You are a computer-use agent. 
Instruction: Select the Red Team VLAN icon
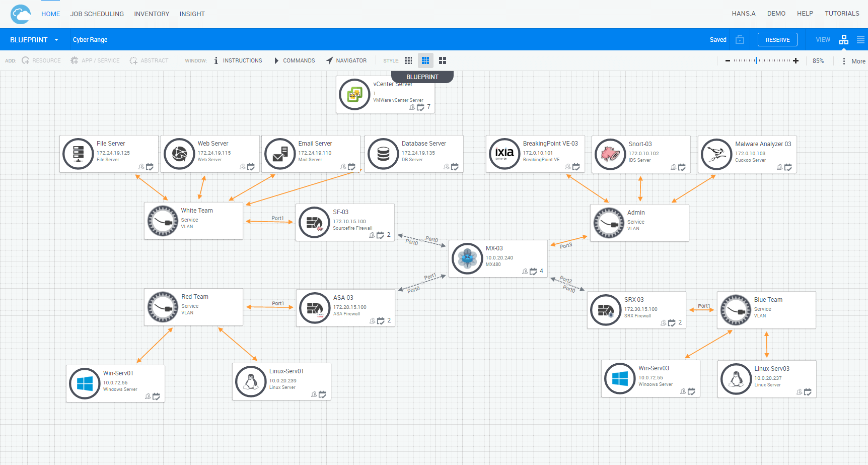(x=163, y=307)
